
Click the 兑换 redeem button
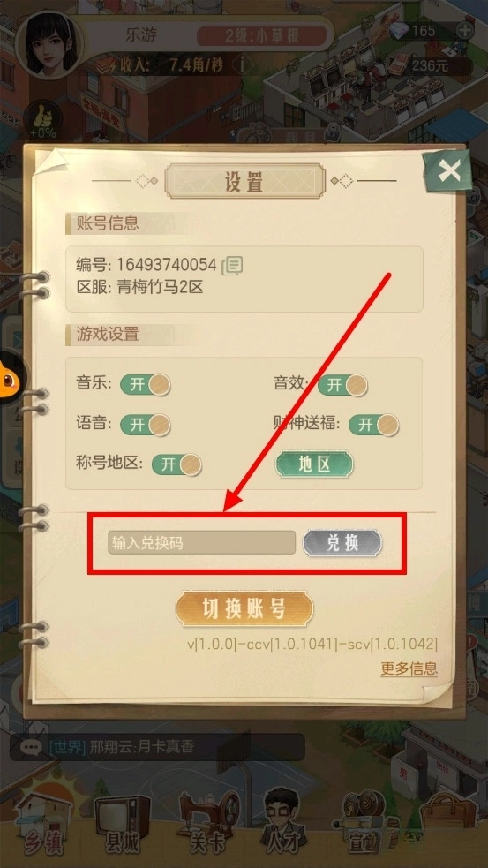tap(342, 543)
